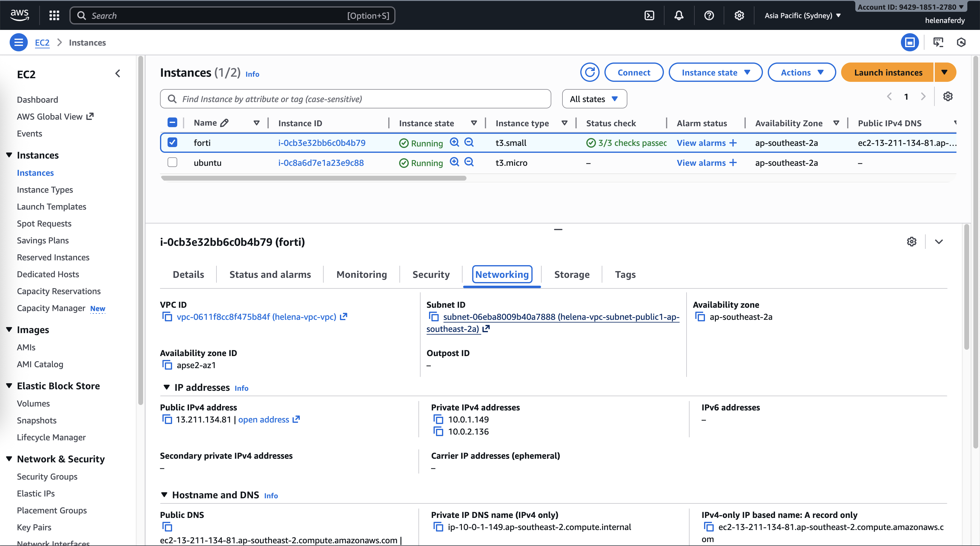Click the notifications bell icon
The width and height of the screenshot is (980, 546).
pos(679,16)
